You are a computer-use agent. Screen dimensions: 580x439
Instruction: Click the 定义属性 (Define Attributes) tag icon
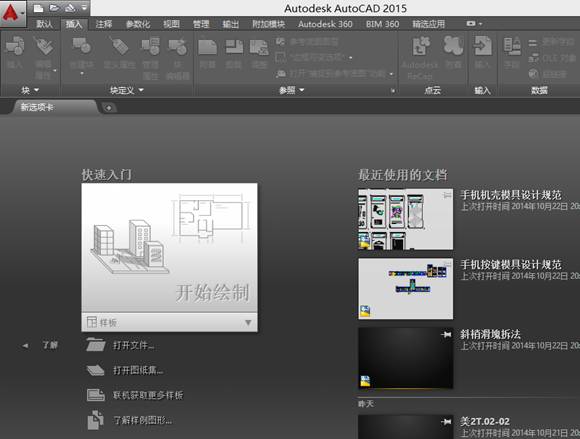pos(119,46)
